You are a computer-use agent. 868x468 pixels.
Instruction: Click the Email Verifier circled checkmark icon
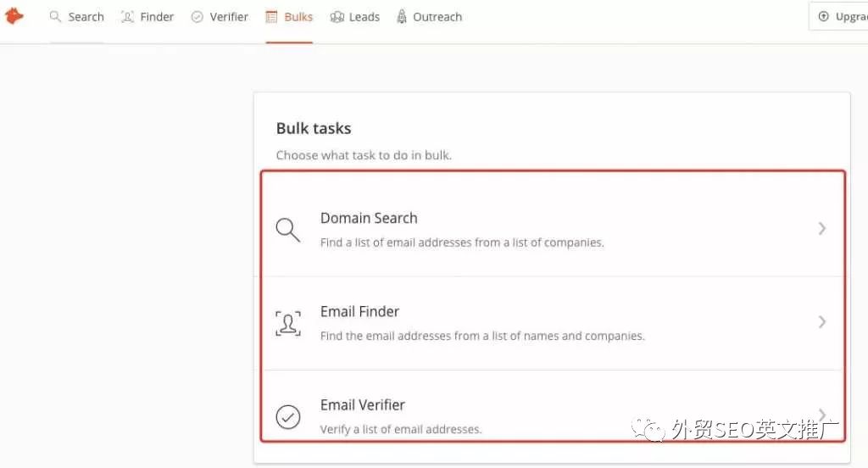tap(288, 416)
